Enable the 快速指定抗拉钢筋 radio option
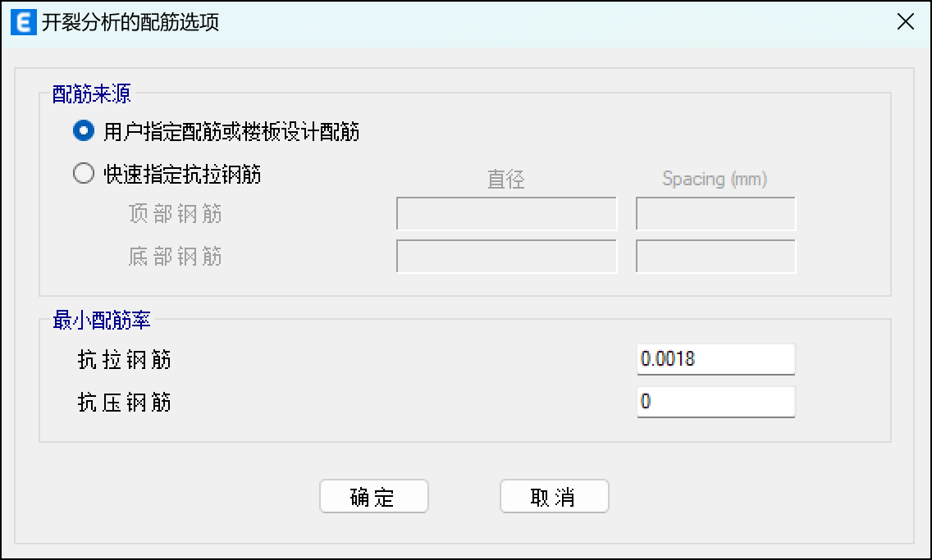The width and height of the screenshot is (932, 560). point(83,174)
